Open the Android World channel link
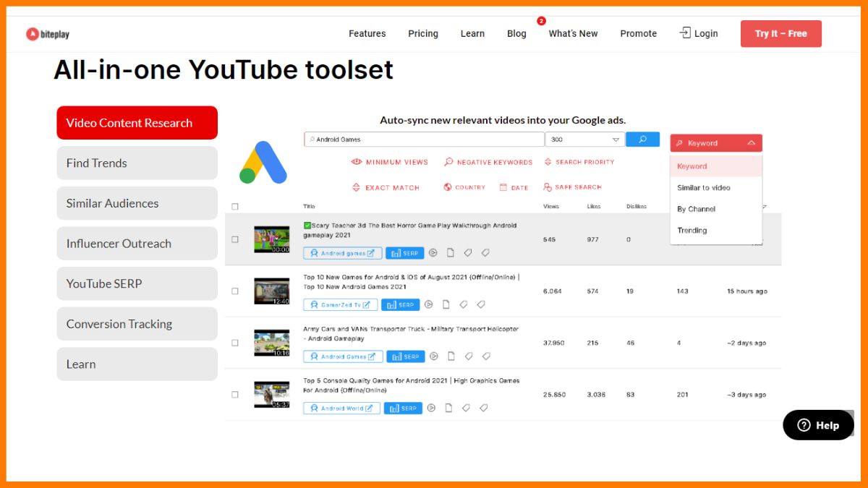 click(341, 408)
